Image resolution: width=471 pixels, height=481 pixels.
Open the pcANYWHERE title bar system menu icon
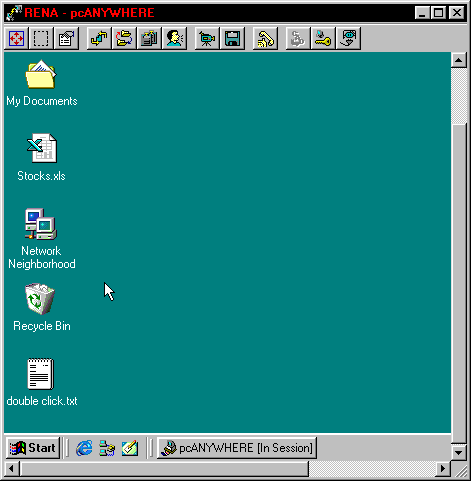(x=14, y=13)
